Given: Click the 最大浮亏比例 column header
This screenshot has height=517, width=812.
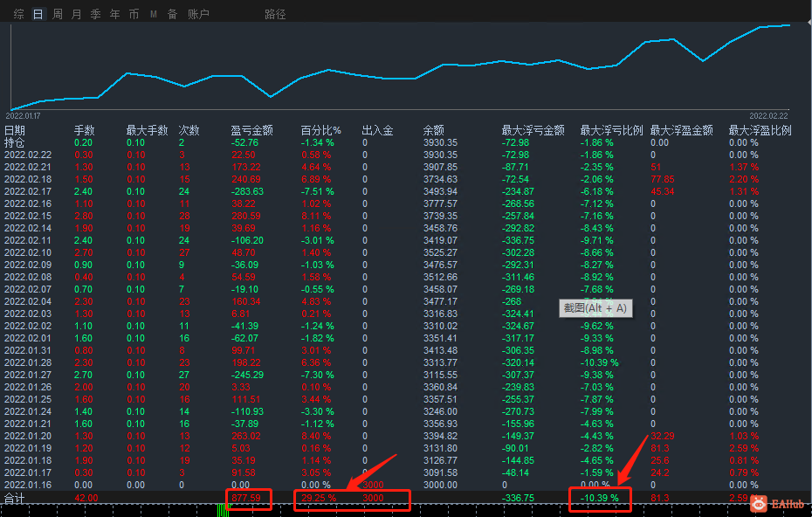Looking at the screenshot, I should [x=611, y=130].
